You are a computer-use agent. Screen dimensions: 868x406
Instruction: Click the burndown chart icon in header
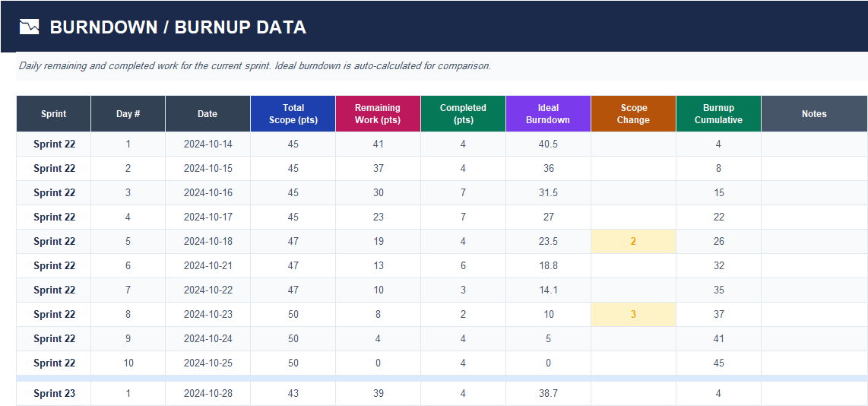click(29, 27)
